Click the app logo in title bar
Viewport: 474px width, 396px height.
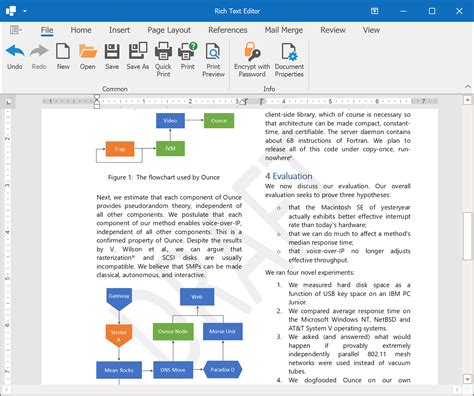coord(11,11)
